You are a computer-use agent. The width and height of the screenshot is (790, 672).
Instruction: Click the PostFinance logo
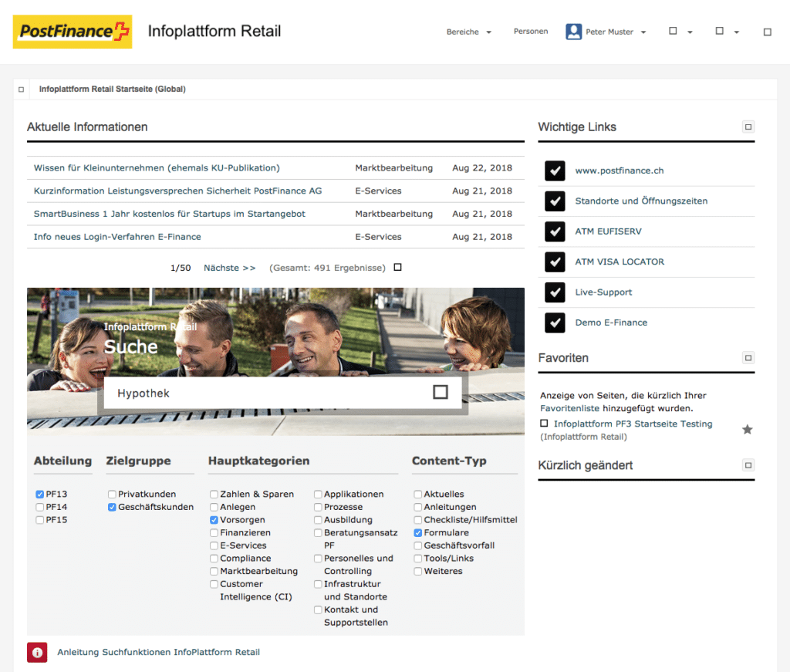click(x=73, y=32)
